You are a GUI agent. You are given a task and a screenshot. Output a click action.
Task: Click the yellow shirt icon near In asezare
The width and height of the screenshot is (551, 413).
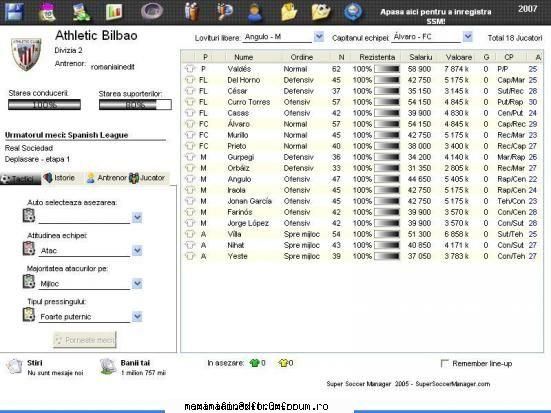pos(283,363)
